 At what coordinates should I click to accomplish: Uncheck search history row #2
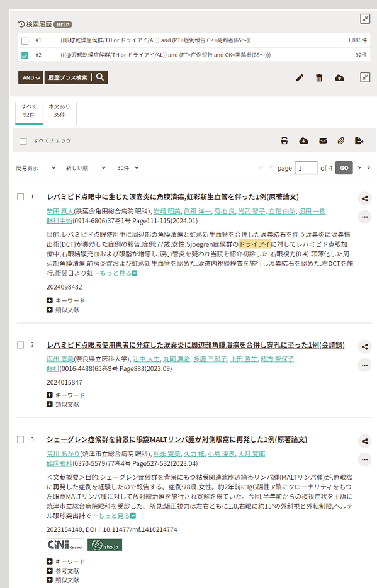click(25, 55)
